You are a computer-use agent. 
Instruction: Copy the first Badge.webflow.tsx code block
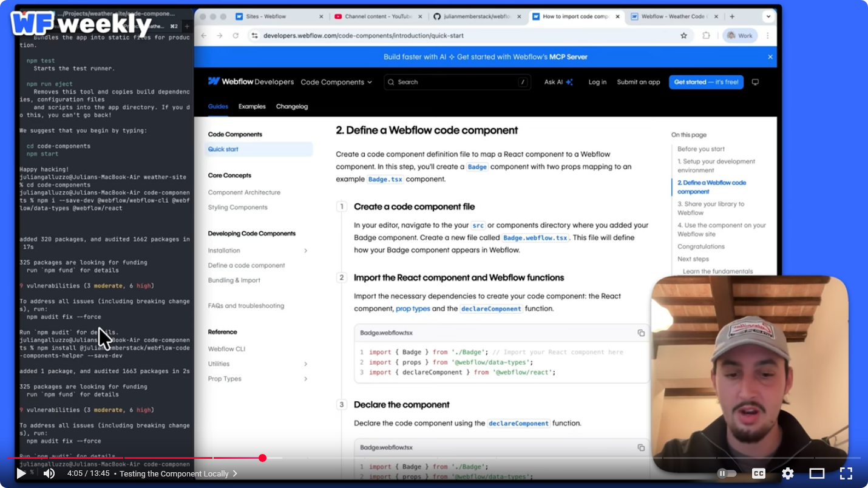(x=641, y=333)
